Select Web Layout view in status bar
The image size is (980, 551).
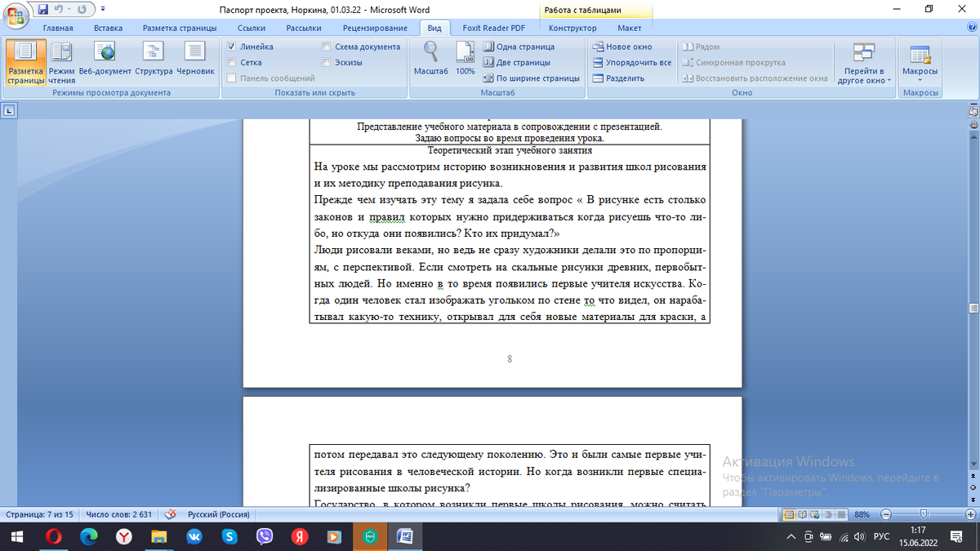pyautogui.click(x=814, y=515)
